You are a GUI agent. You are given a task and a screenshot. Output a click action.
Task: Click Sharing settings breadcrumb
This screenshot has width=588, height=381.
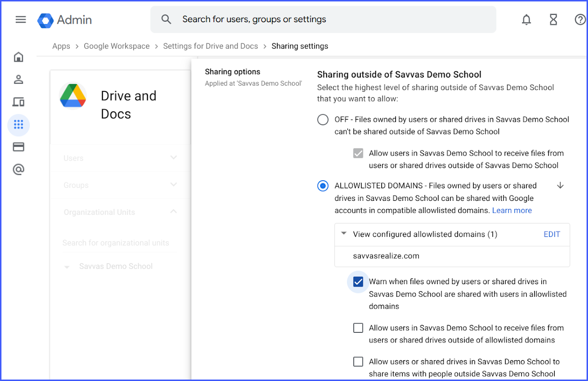pyautogui.click(x=300, y=46)
